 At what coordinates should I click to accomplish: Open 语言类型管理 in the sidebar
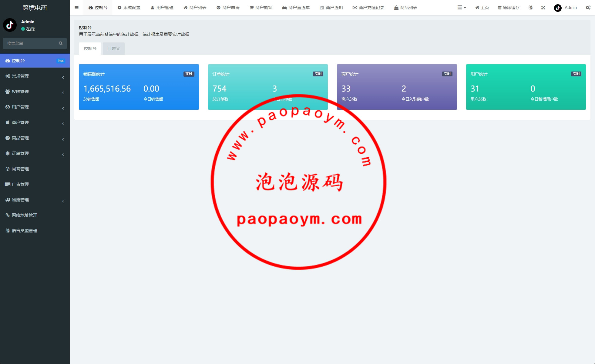[x=35, y=231]
